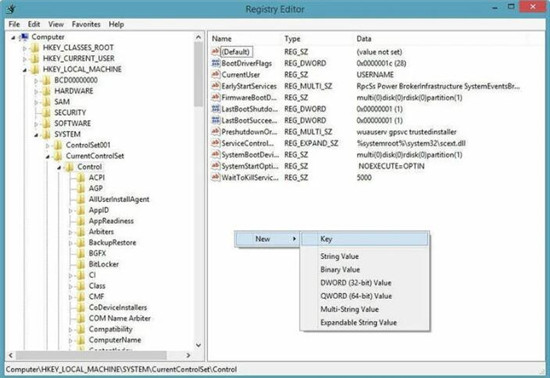Choose Binary Value from the submenu
Image resolution: width=550 pixels, height=378 pixels.
pyautogui.click(x=365, y=270)
